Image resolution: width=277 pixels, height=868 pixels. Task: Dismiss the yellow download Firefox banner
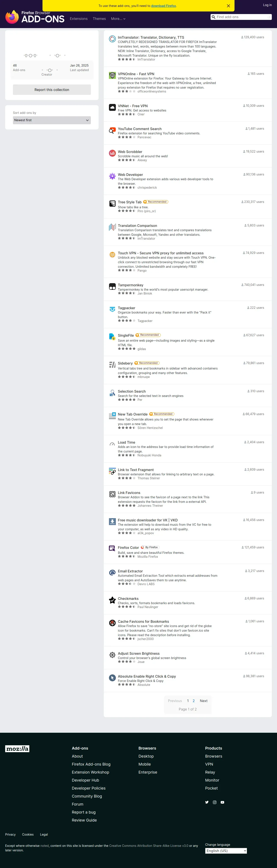(228, 6)
